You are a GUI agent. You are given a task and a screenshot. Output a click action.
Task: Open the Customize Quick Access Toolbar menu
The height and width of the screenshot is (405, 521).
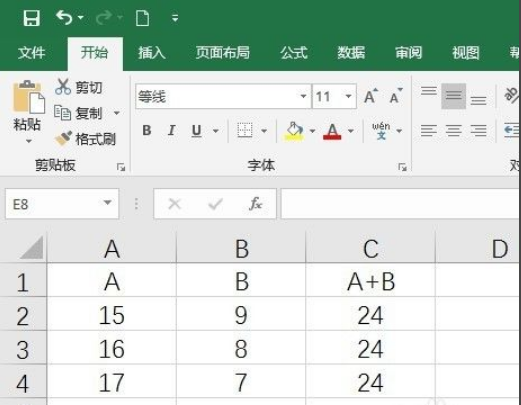tap(175, 18)
